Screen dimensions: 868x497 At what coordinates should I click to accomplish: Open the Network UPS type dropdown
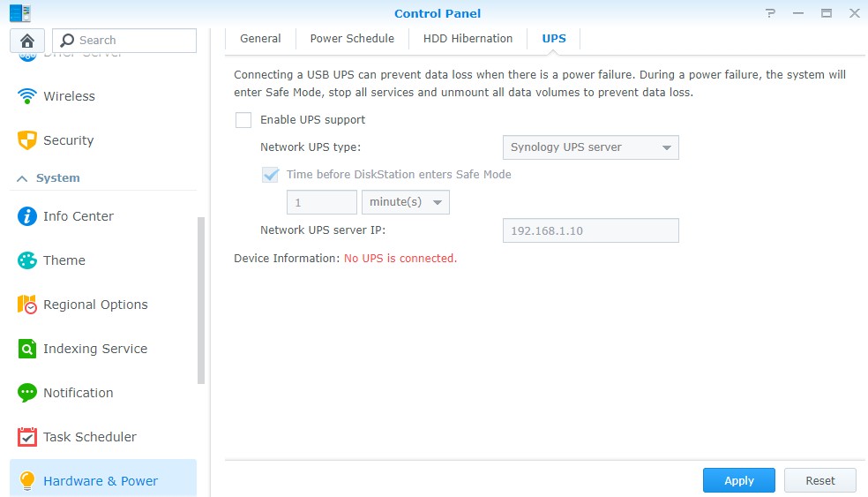tap(590, 147)
